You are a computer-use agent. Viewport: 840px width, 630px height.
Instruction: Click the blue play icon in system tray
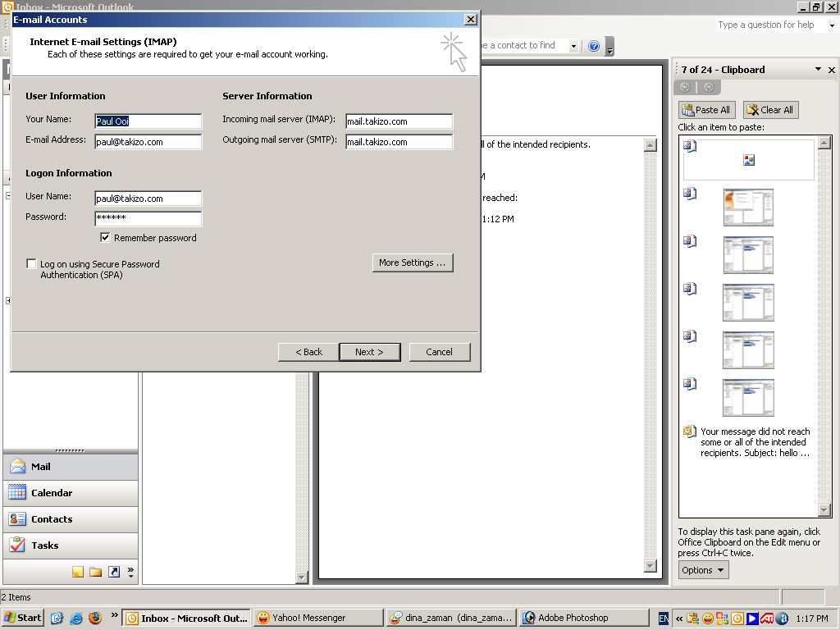[752, 619]
